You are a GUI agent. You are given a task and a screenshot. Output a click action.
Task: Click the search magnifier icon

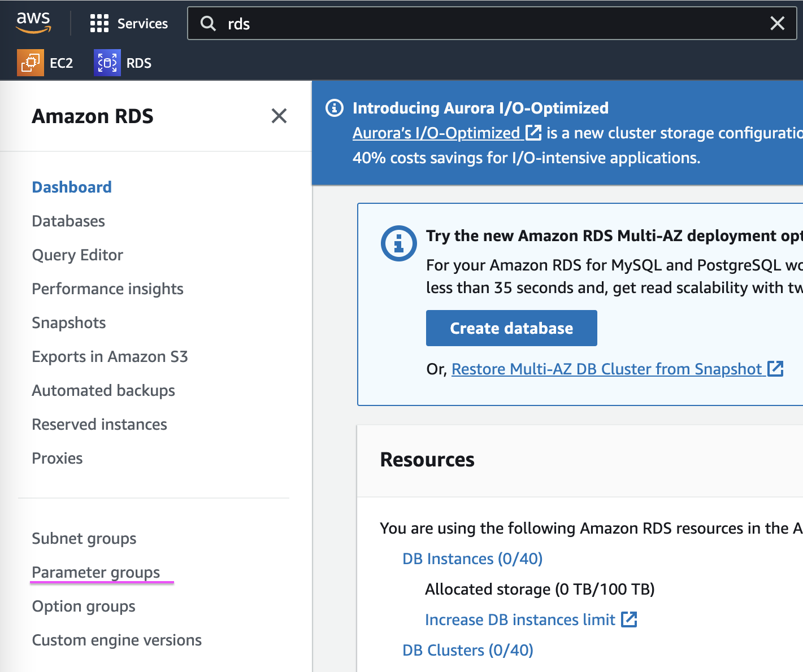tap(209, 23)
